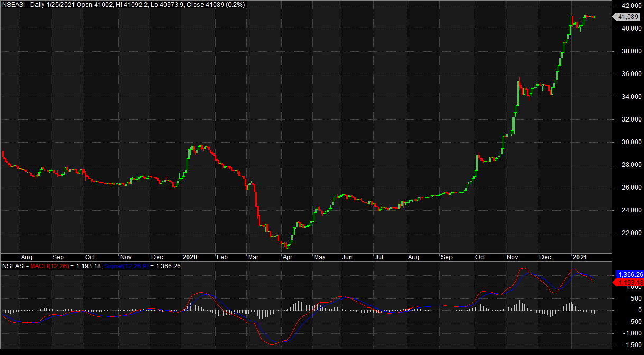Select the 2021 year marker on time axis

click(579, 257)
